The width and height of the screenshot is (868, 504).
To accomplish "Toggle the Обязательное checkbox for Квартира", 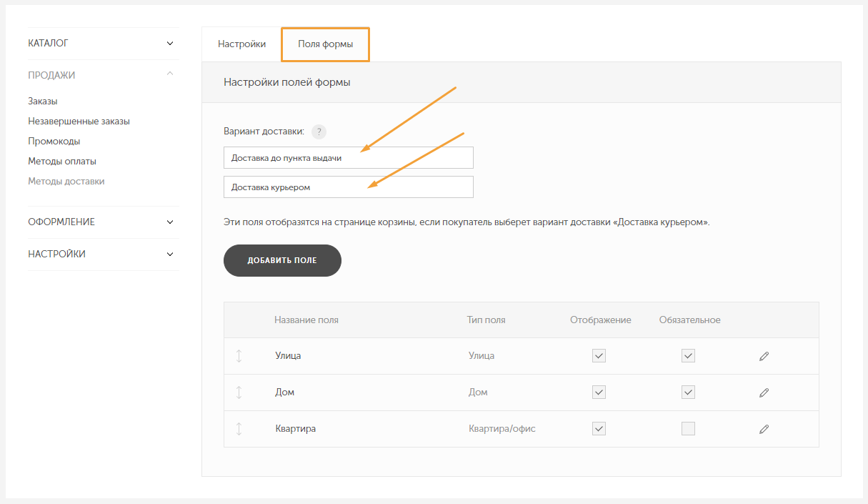I will click(688, 429).
